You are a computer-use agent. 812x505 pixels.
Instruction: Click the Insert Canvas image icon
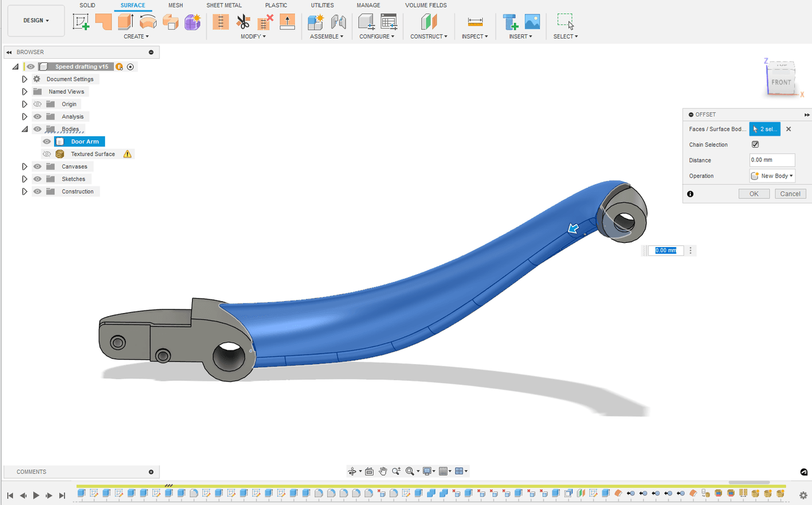point(532,22)
